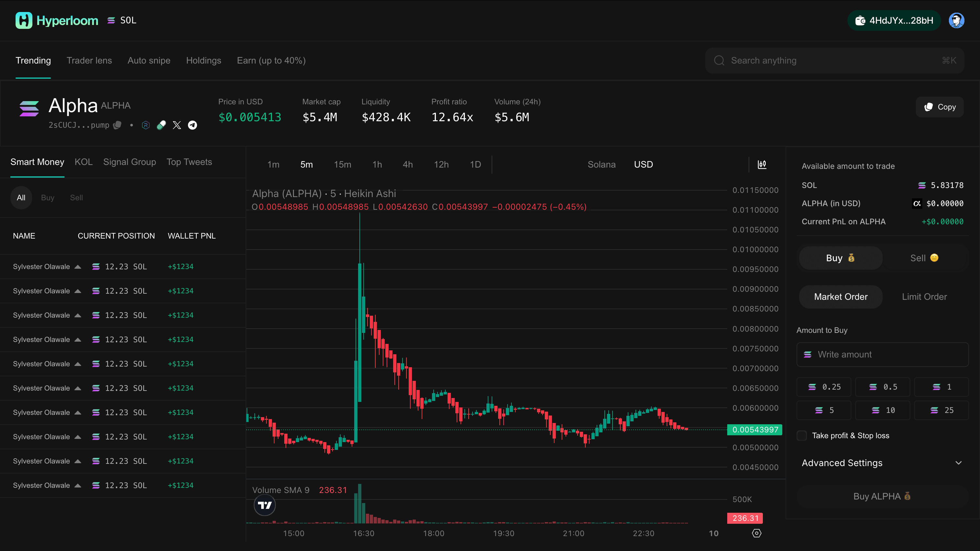Screen dimensions: 980x551
Task: Open the chart settings hexagon icon
Action: pyautogui.click(x=757, y=533)
